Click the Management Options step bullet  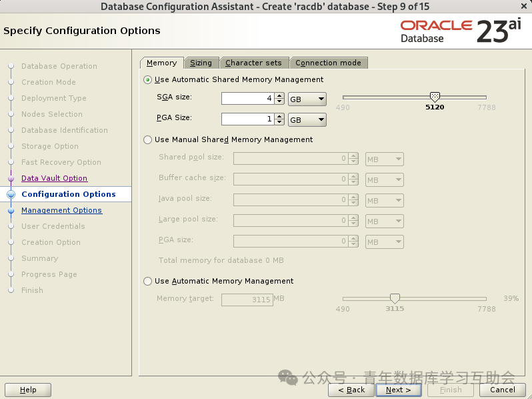(11, 211)
